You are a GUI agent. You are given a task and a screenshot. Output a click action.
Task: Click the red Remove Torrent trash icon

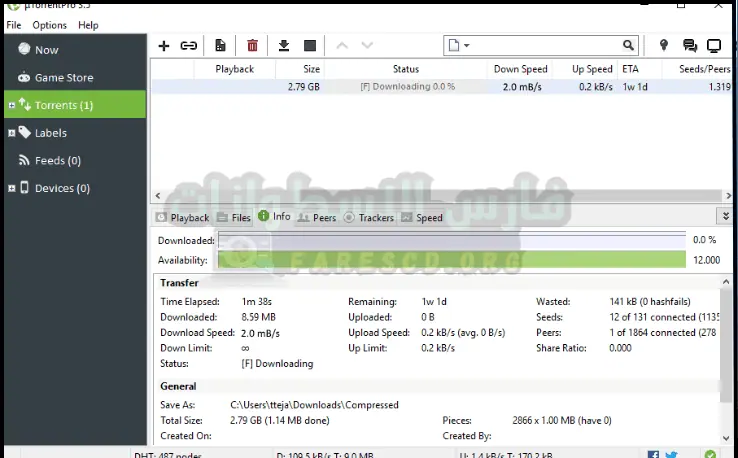pyautogui.click(x=252, y=46)
